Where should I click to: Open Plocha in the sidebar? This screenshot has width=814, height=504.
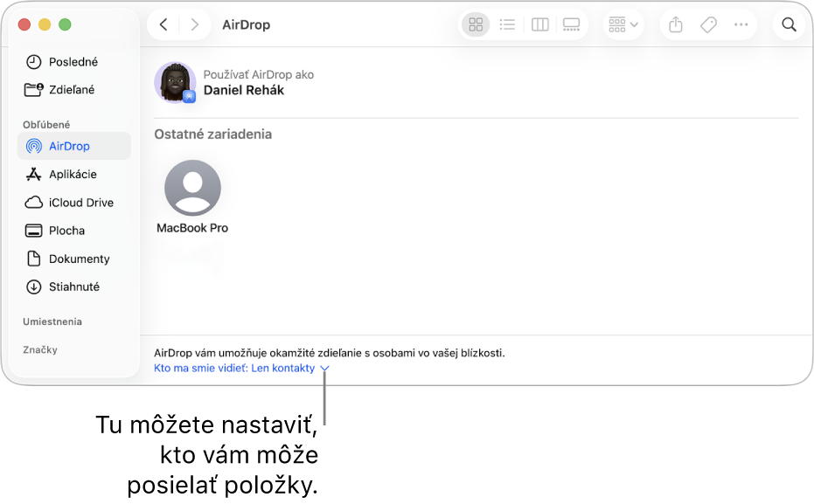pos(73,231)
